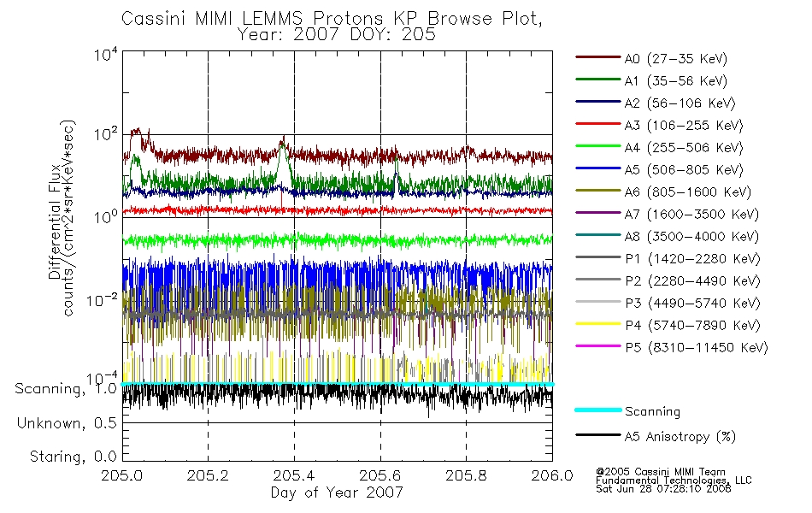This screenshot has width=812, height=513.
Task: Click the 205.4 x-axis tick label
Action: coord(294,475)
